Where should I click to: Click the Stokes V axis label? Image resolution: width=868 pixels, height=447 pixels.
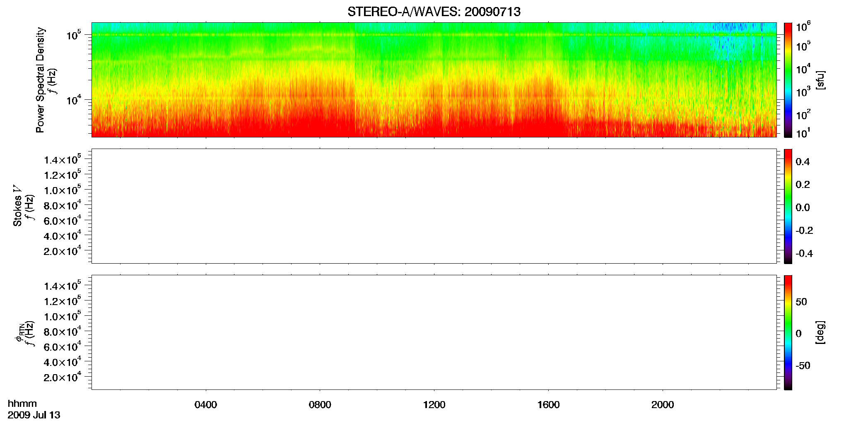point(17,206)
